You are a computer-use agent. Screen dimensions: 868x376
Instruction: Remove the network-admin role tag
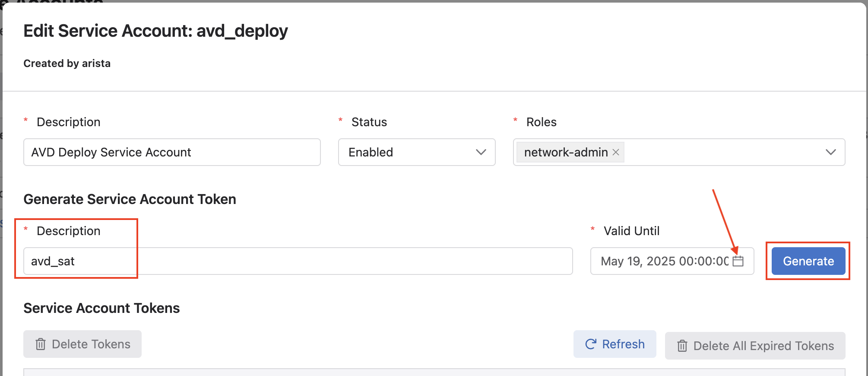click(x=616, y=152)
